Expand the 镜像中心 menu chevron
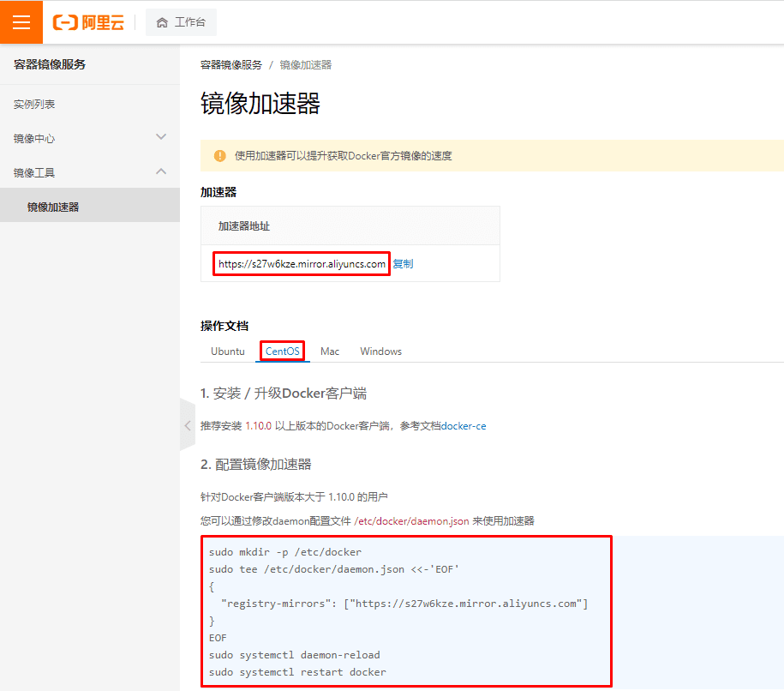 161,137
